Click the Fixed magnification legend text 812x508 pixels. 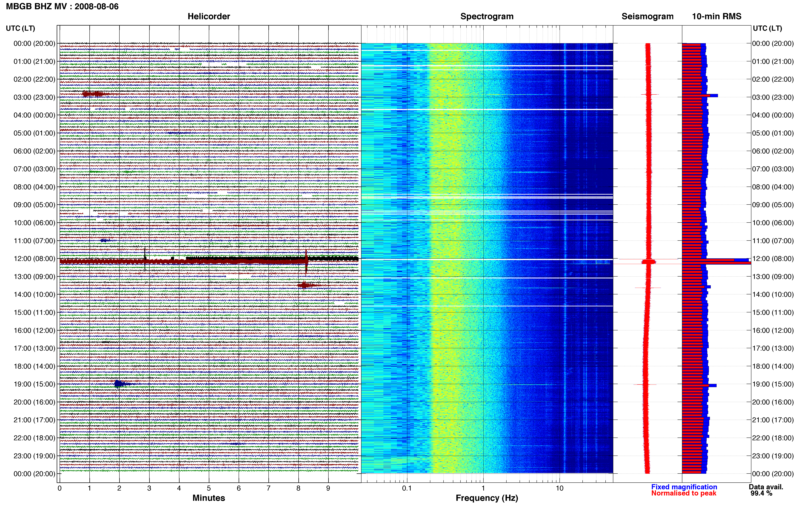tap(684, 487)
